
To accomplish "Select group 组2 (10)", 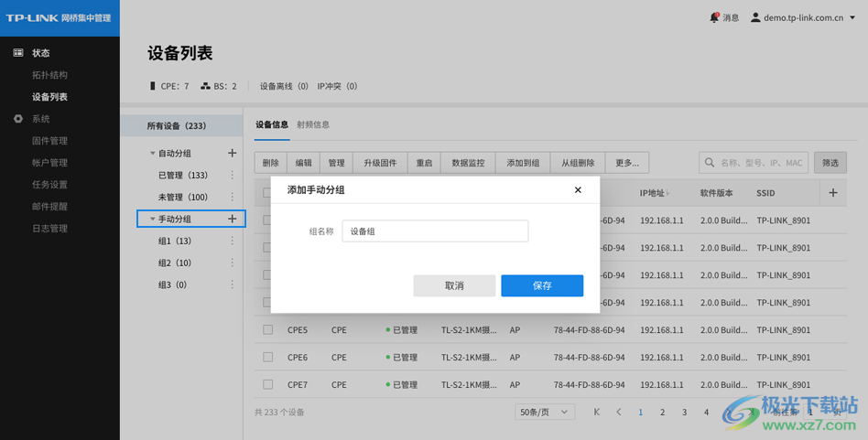I will tap(175, 263).
